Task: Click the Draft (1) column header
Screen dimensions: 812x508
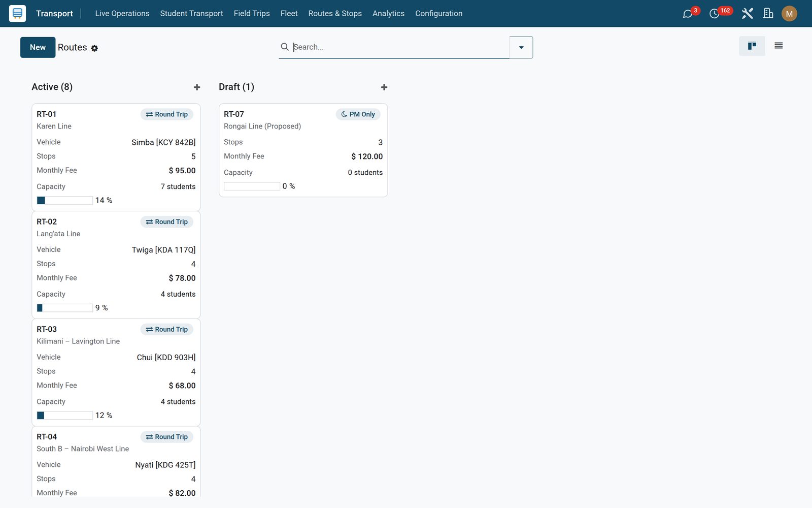Action: coord(236,87)
